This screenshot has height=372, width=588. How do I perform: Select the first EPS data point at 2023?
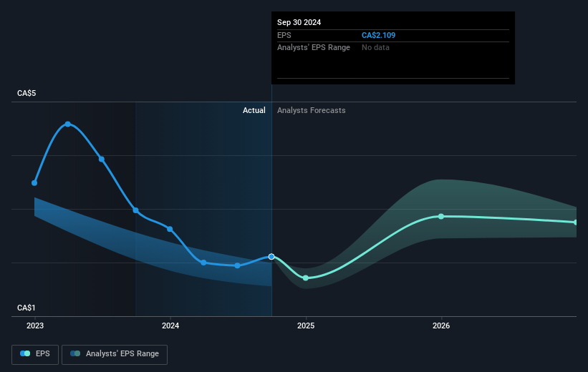click(x=34, y=183)
